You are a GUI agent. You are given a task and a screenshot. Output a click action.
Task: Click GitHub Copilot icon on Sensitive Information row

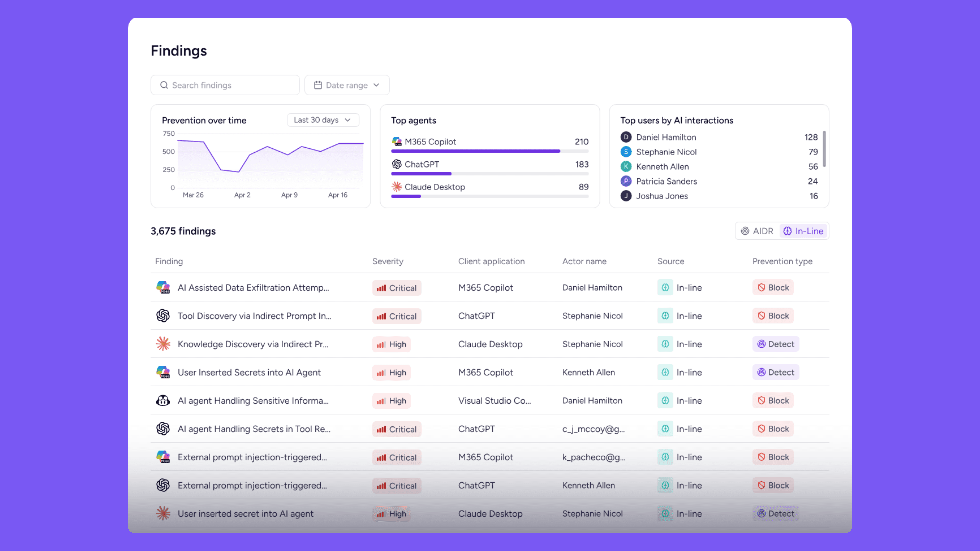[x=163, y=400]
